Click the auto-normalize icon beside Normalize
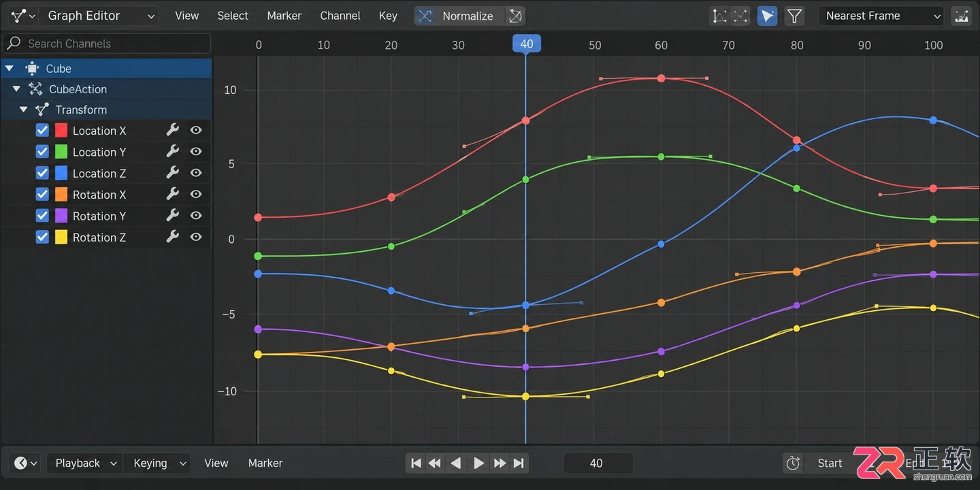Viewport: 980px width, 490px height. 515,16
